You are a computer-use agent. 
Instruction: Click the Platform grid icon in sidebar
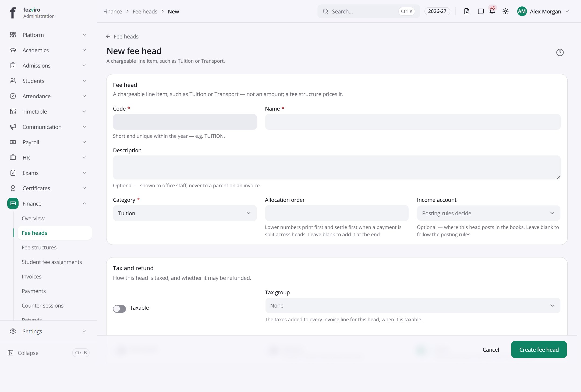click(13, 35)
